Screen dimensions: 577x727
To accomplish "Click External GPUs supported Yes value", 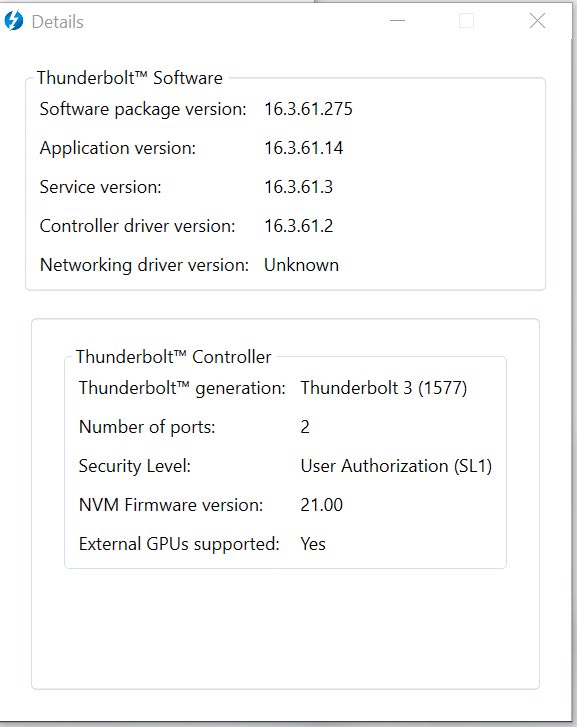I will [313, 544].
